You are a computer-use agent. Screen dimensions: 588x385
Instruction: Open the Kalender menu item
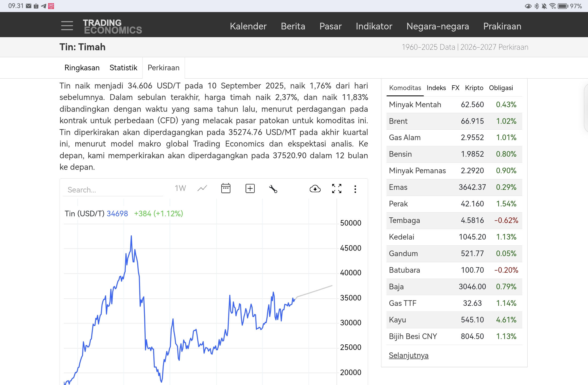coord(248,26)
